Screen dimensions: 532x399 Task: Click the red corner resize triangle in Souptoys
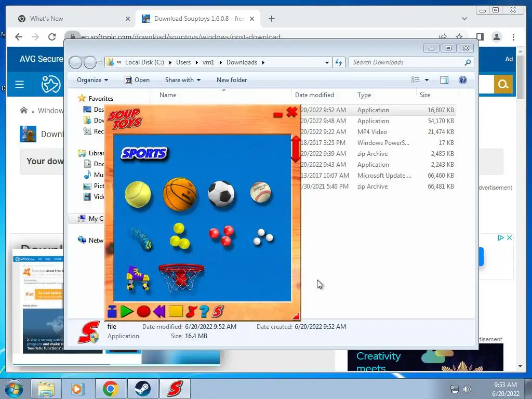[x=296, y=316]
